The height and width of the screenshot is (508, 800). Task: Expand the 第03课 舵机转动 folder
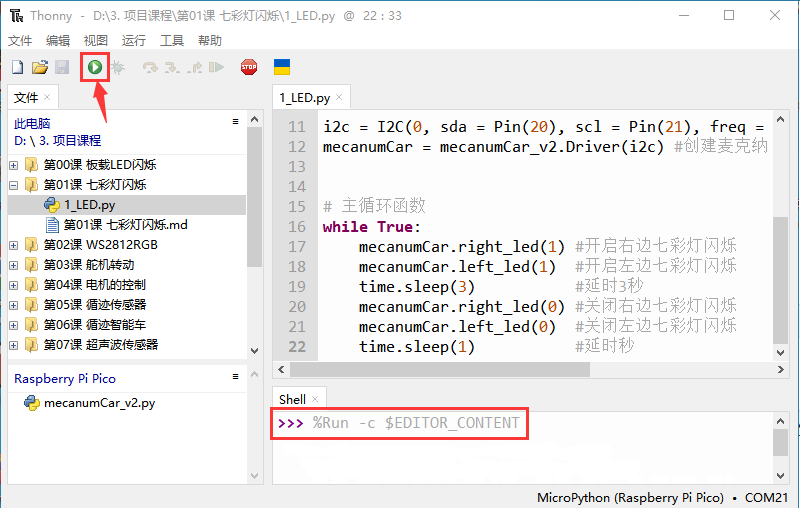[14, 265]
